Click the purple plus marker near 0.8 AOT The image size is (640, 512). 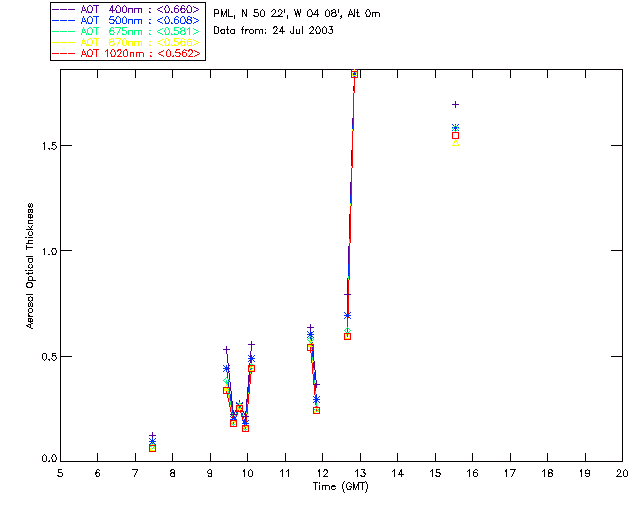coord(347,294)
